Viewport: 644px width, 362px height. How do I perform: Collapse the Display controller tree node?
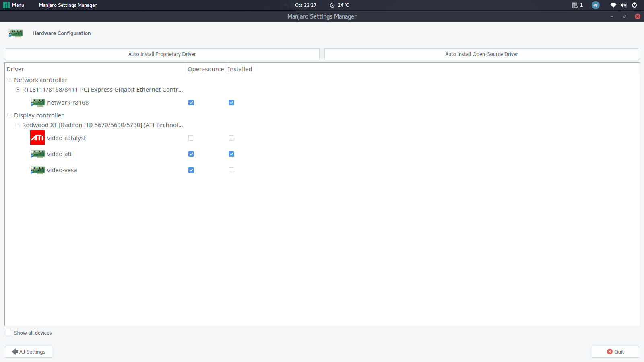point(10,115)
